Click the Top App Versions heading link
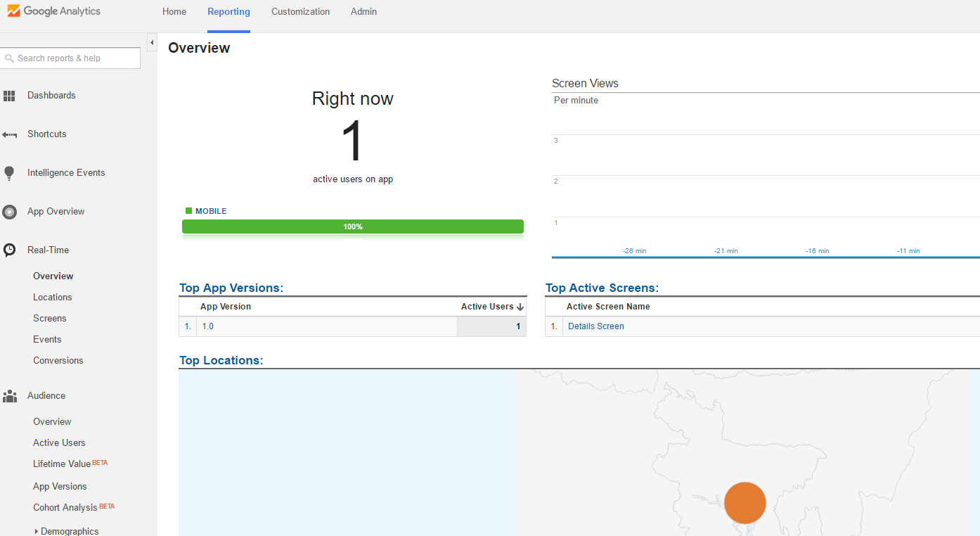The width and height of the screenshot is (980, 536). (231, 288)
